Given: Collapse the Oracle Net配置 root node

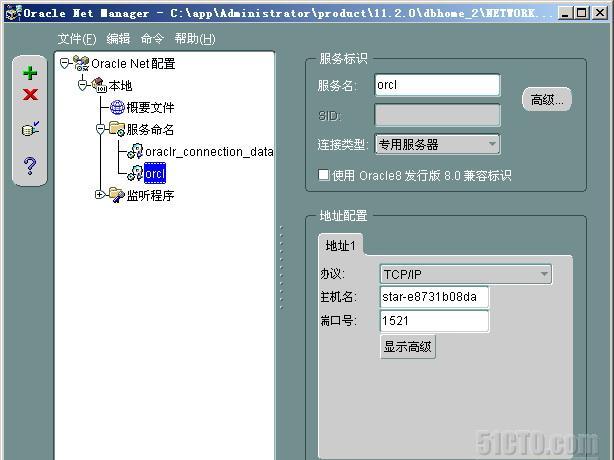Looking at the screenshot, I should [x=64, y=63].
